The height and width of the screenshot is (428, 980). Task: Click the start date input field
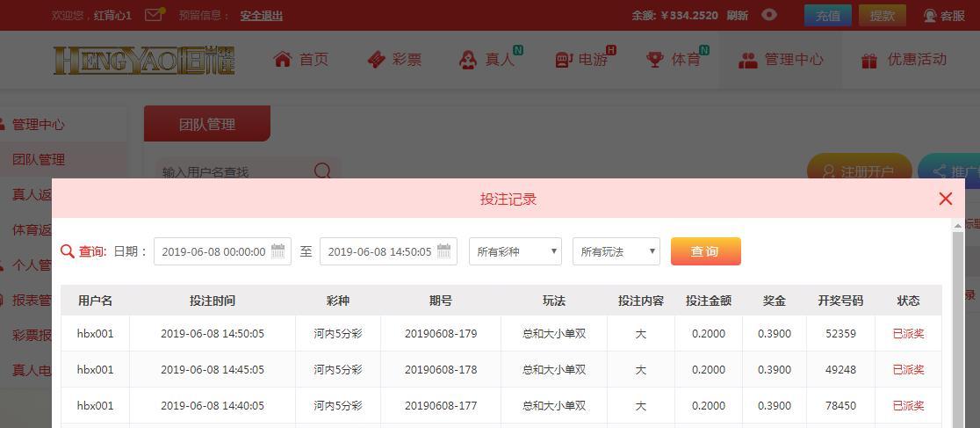point(213,251)
